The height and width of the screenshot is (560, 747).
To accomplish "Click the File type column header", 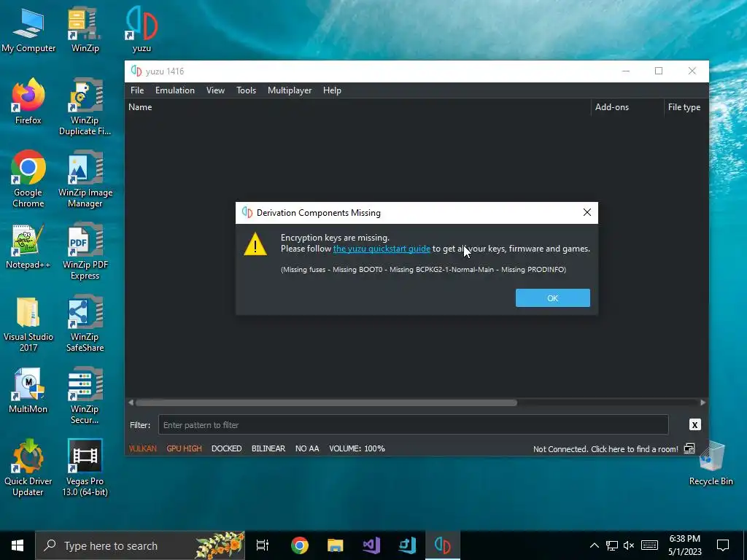I will 686,107.
